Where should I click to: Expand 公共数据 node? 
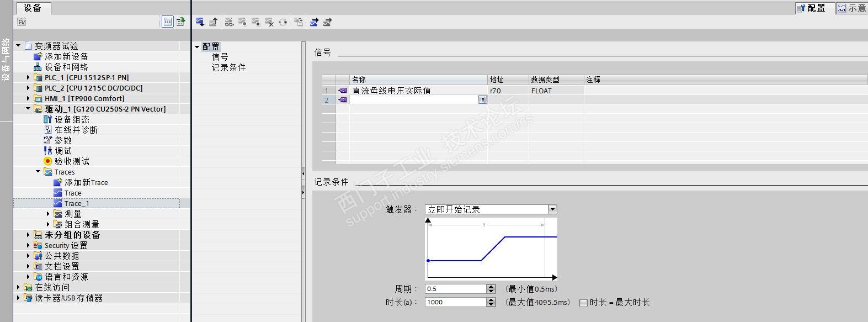point(28,256)
